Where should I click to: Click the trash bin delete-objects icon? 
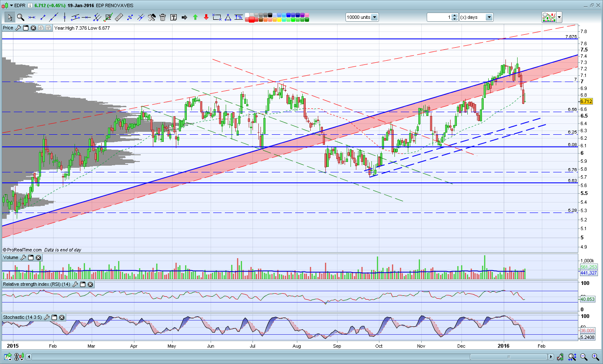coord(162,17)
